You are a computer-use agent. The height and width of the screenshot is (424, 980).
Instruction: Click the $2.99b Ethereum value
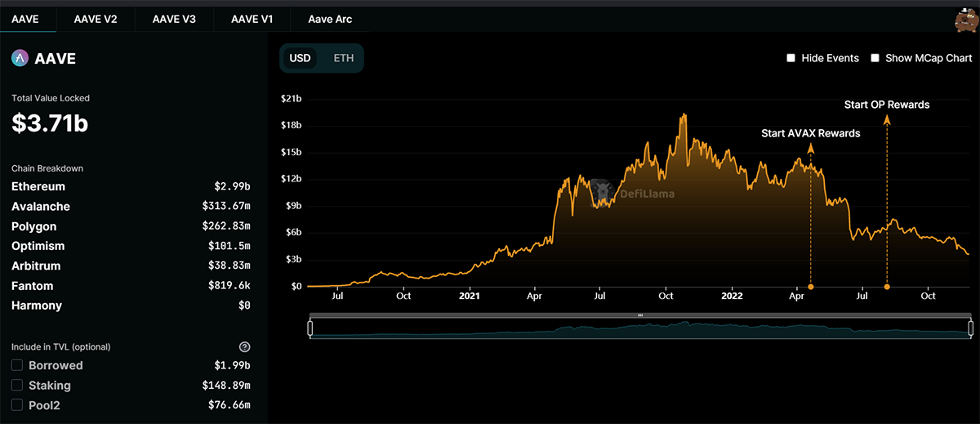point(234,187)
